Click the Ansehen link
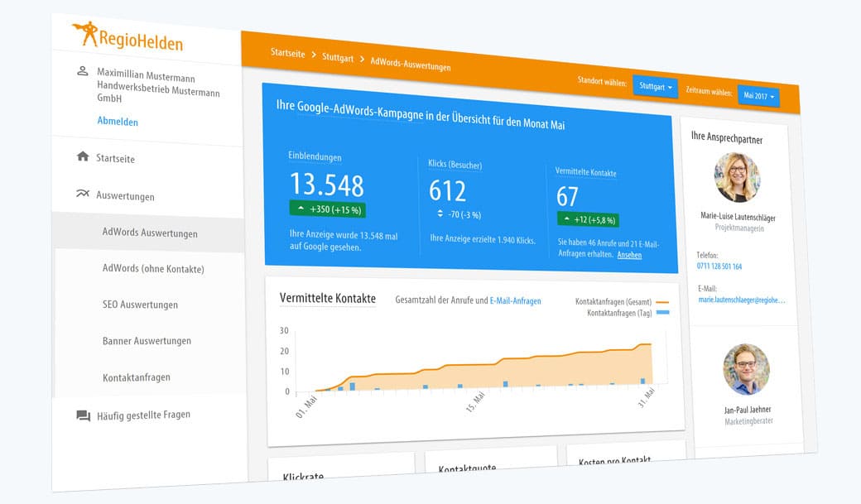The height and width of the screenshot is (504, 861). coord(629,255)
